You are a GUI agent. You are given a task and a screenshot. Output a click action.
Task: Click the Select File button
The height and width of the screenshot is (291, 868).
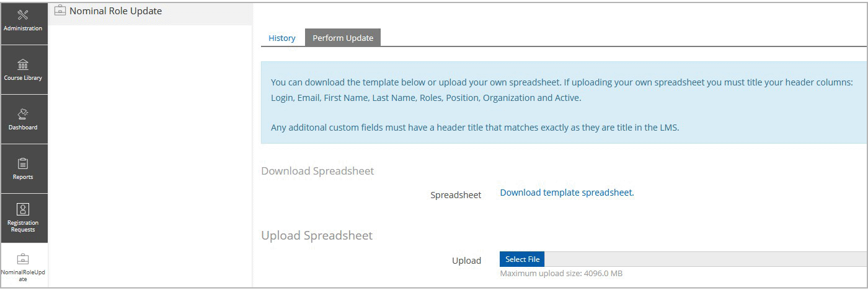pyautogui.click(x=522, y=259)
